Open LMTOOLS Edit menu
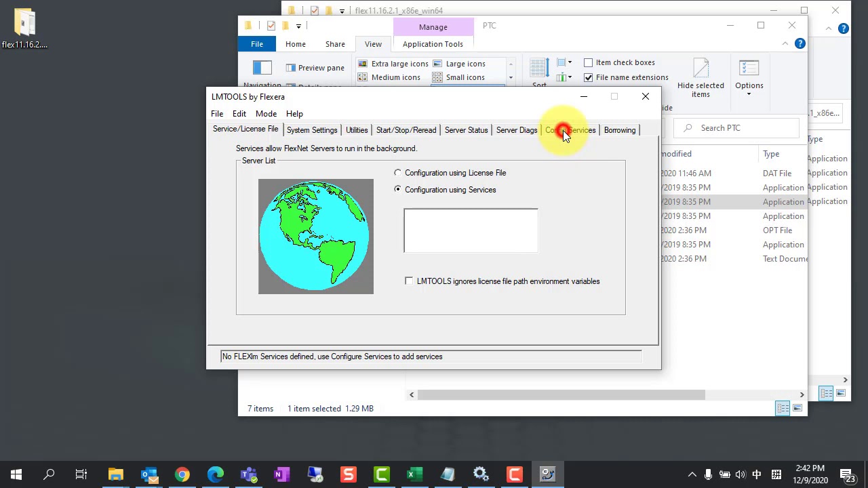The width and height of the screenshot is (868, 488). point(239,114)
